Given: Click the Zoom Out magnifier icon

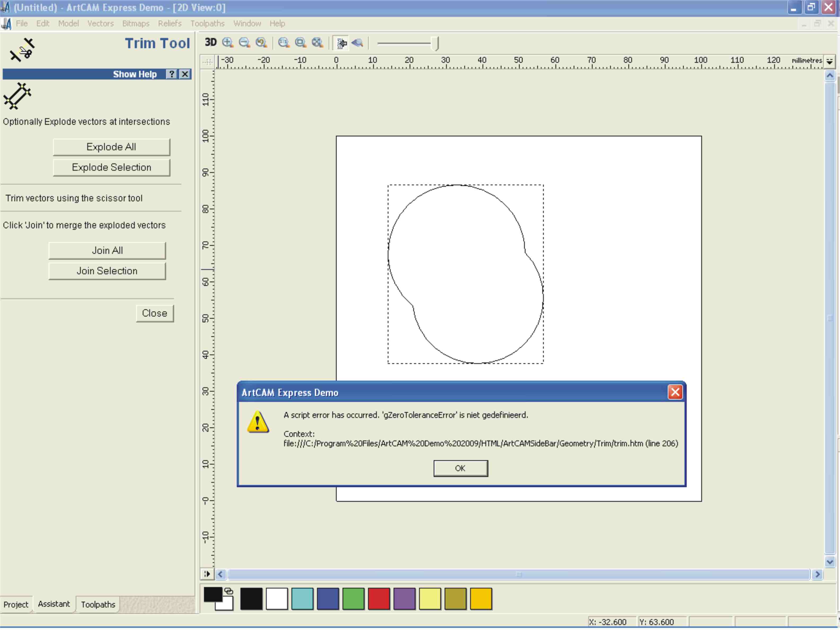Looking at the screenshot, I should coord(244,43).
